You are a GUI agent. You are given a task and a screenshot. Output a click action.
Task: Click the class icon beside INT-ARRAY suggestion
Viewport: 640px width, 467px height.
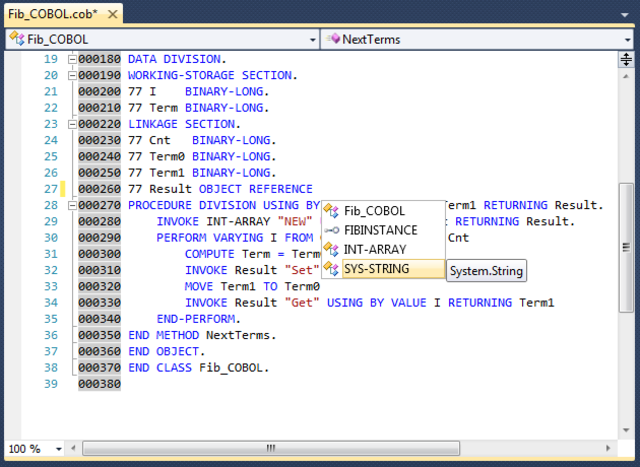tap(331, 249)
